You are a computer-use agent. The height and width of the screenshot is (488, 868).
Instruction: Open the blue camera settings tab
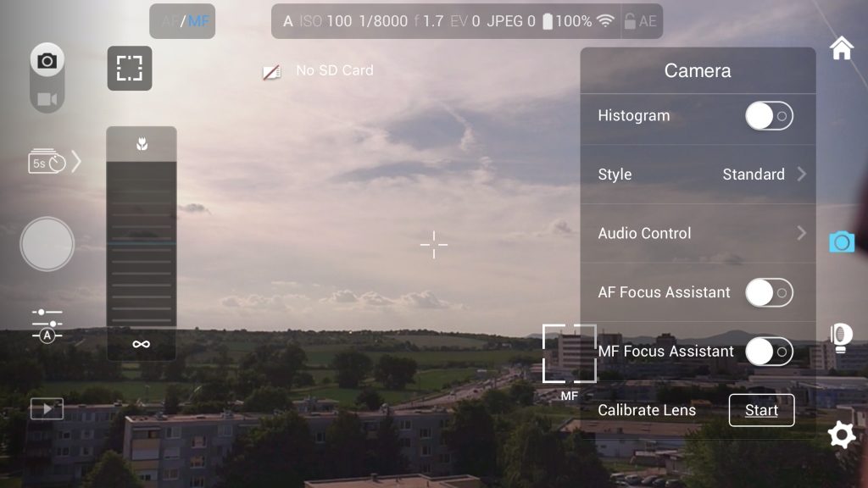point(841,242)
